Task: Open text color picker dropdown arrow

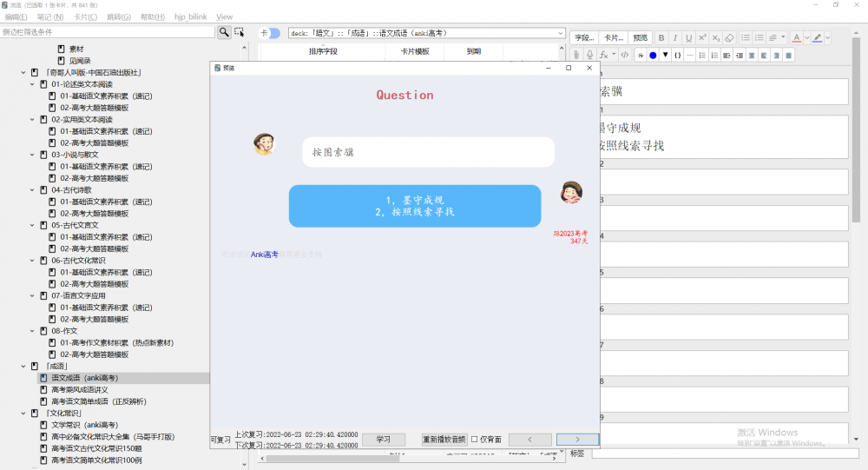Action: (x=806, y=37)
